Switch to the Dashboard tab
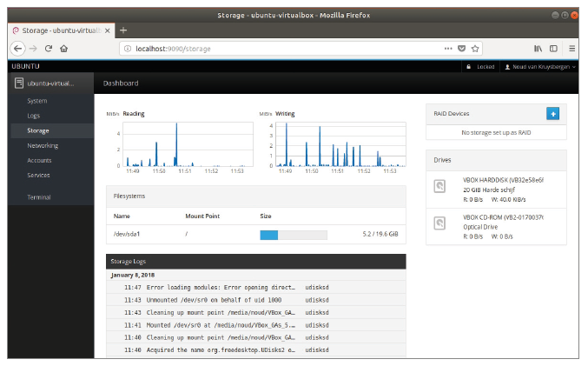The image size is (588, 366). pyautogui.click(x=121, y=83)
